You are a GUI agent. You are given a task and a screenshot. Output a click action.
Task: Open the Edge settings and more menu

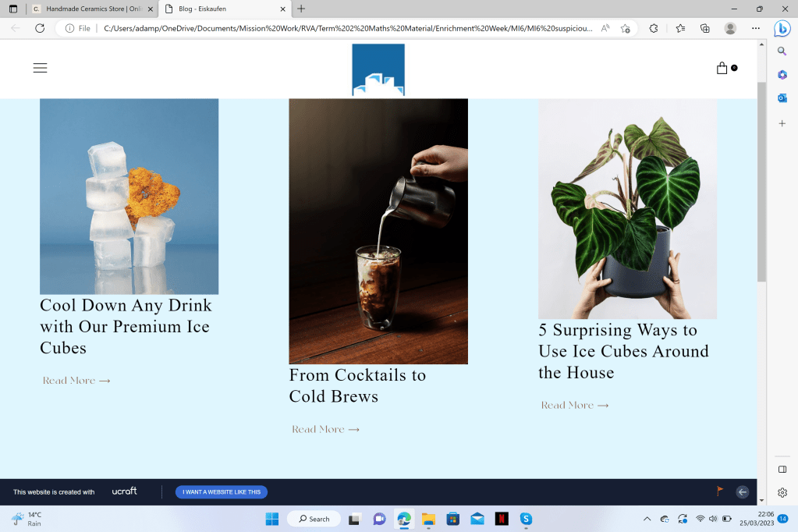click(756, 29)
